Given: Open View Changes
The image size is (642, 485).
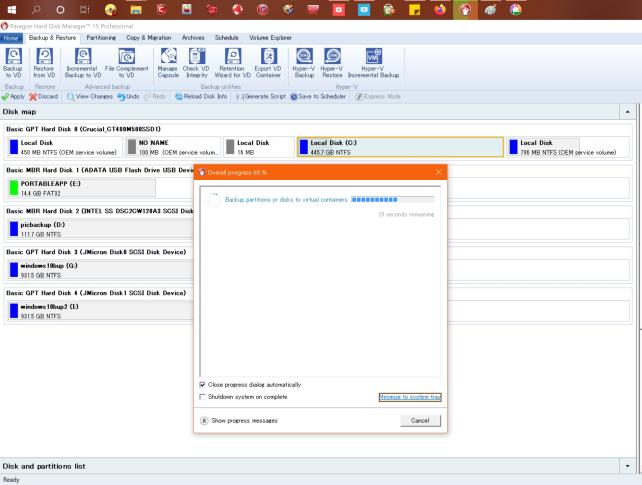Looking at the screenshot, I should click(90, 97).
